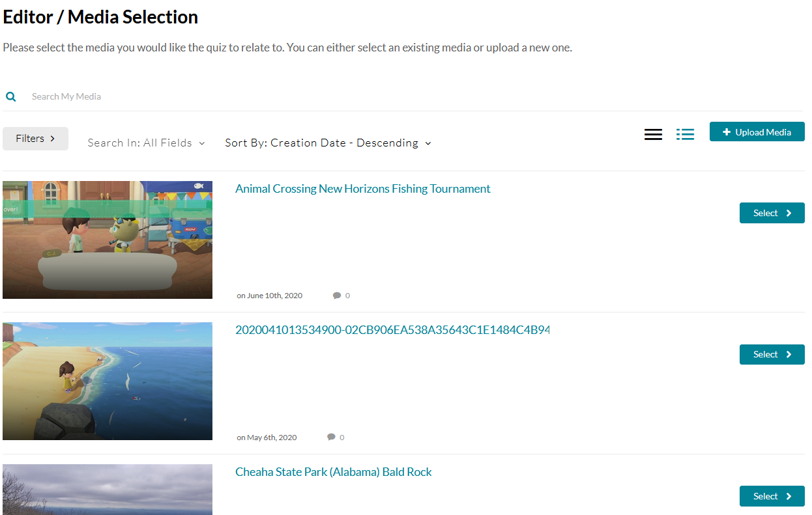The image size is (812, 515).
Task: Click the Fishing Tournament video thumbnail
Action: (108, 240)
